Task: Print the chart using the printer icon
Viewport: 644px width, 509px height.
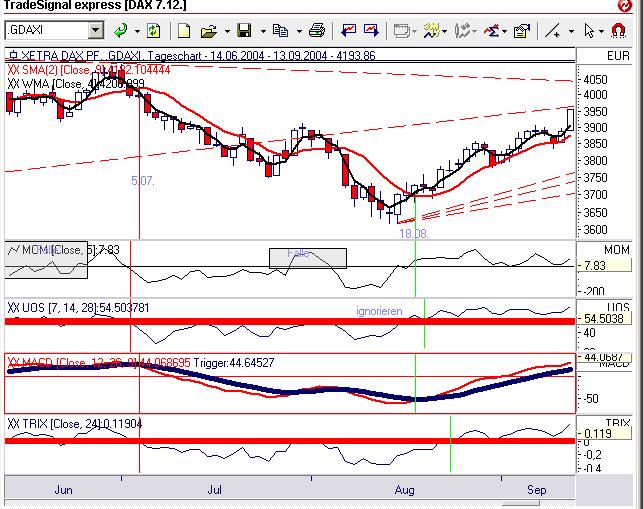Action: point(317,30)
